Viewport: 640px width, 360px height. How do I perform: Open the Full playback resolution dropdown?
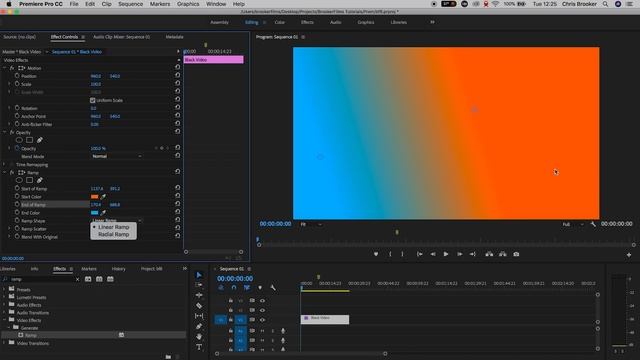point(573,224)
